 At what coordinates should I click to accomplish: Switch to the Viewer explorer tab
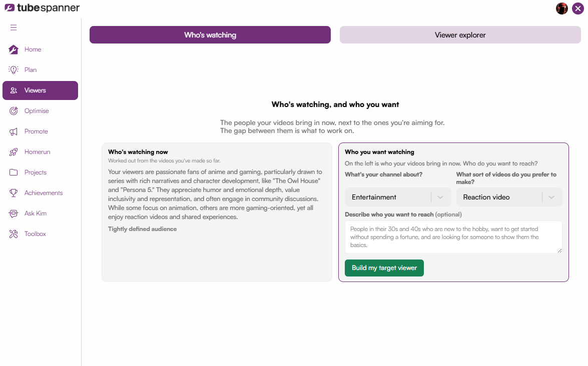coord(460,35)
